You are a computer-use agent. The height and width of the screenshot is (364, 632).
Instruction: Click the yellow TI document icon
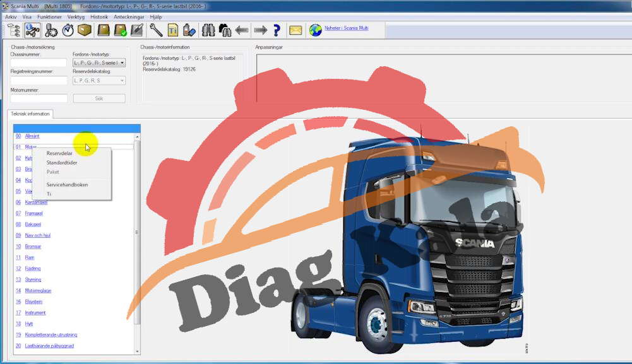click(x=172, y=30)
